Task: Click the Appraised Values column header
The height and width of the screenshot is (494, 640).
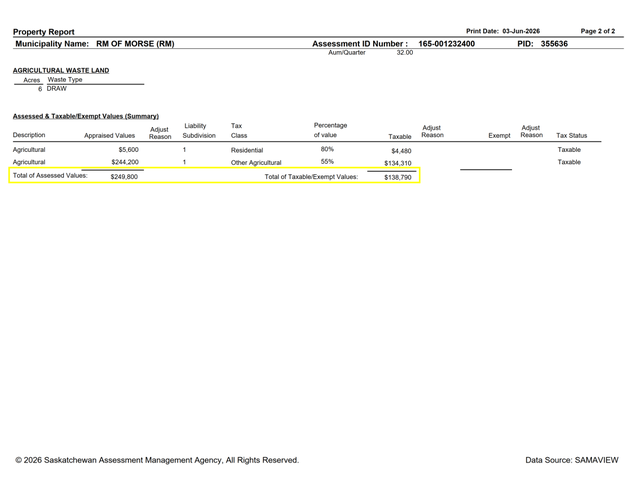Action: click(x=109, y=136)
